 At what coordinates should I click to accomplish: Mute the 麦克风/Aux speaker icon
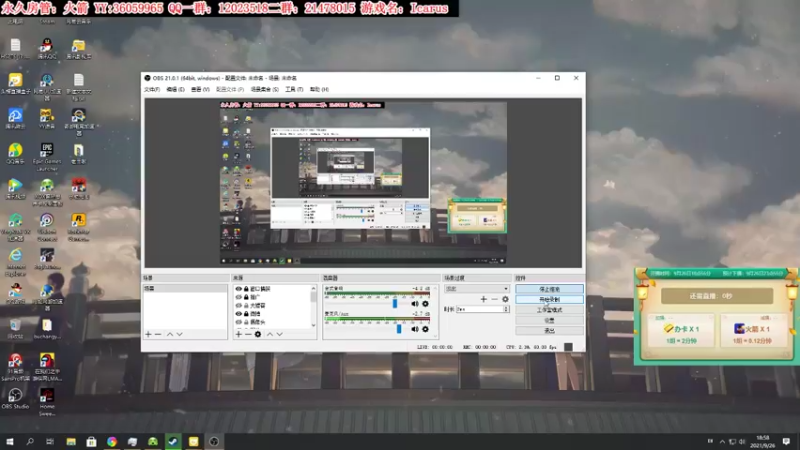pyautogui.click(x=415, y=329)
